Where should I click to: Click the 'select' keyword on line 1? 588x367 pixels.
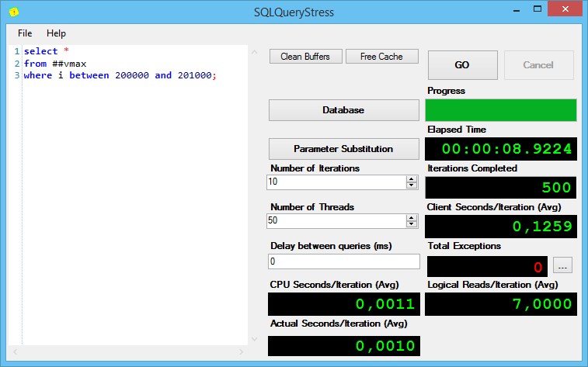click(x=41, y=51)
